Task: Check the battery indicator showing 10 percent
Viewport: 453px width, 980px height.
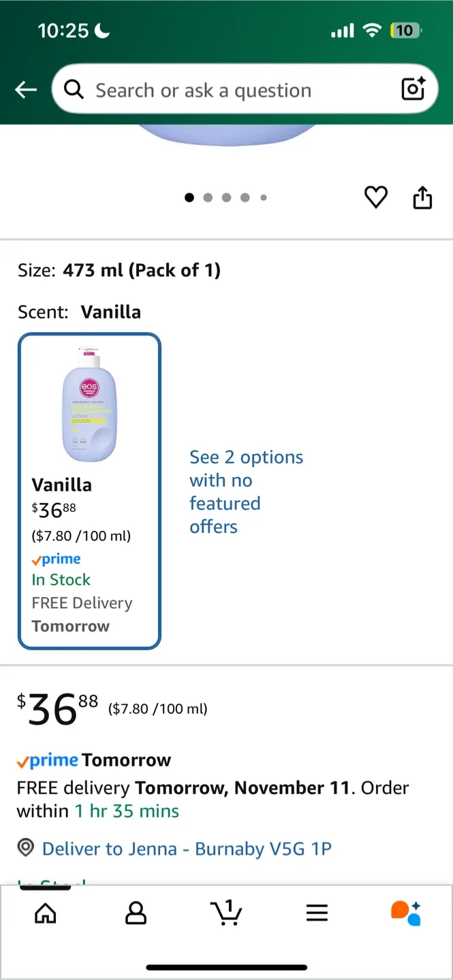Action: pos(404,31)
